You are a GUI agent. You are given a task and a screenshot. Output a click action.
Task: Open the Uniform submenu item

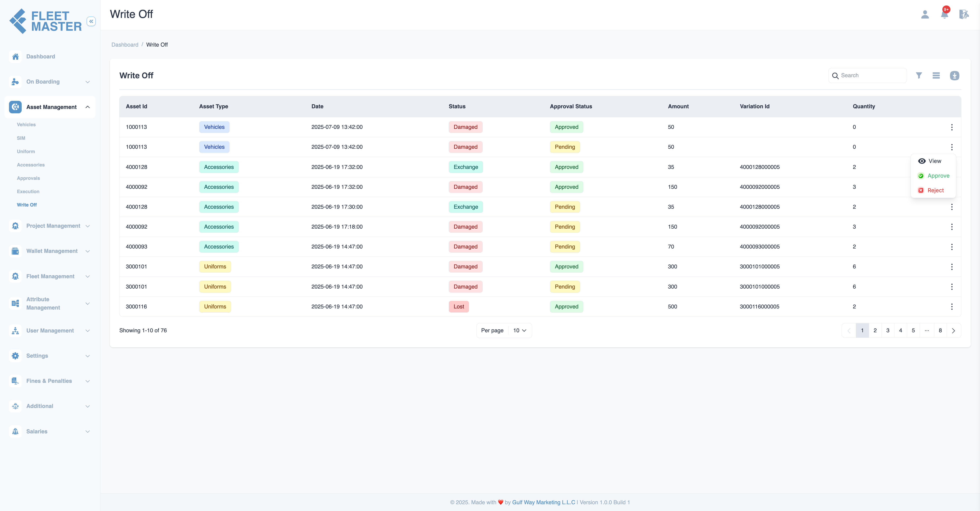pyautogui.click(x=26, y=151)
